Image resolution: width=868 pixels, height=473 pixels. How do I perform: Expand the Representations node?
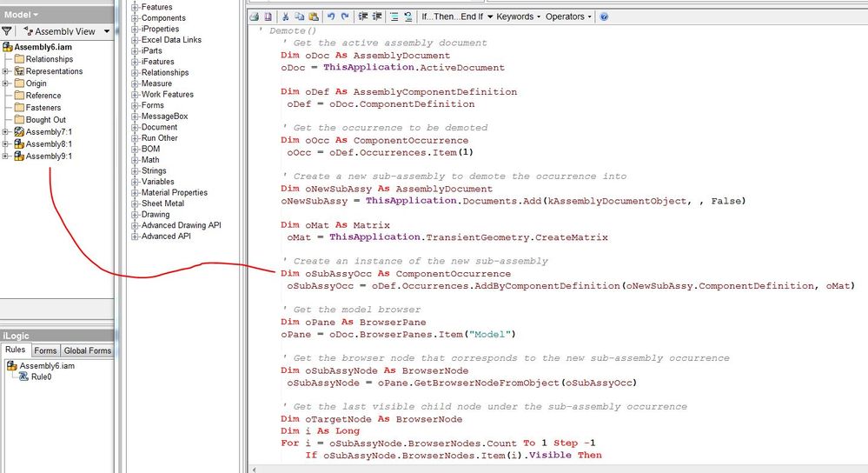(5, 71)
